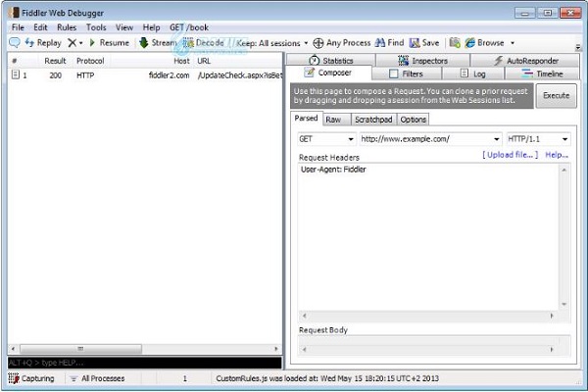Screen dimensions: 588x392
Task: Click the QuickExec command box
Action: pyautogui.click(x=145, y=363)
